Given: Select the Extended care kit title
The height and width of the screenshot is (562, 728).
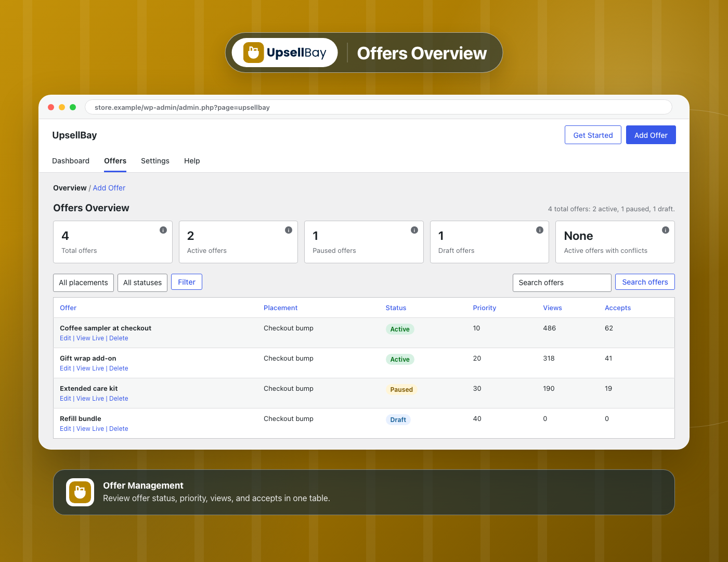Looking at the screenshot, I should (x=88, y=389).
